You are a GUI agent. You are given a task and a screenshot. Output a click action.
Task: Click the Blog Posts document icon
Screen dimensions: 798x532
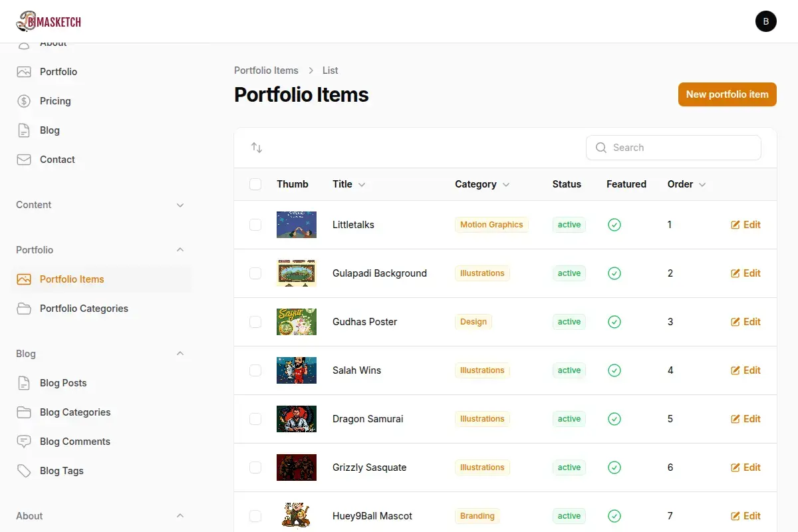tap(24, 383)
